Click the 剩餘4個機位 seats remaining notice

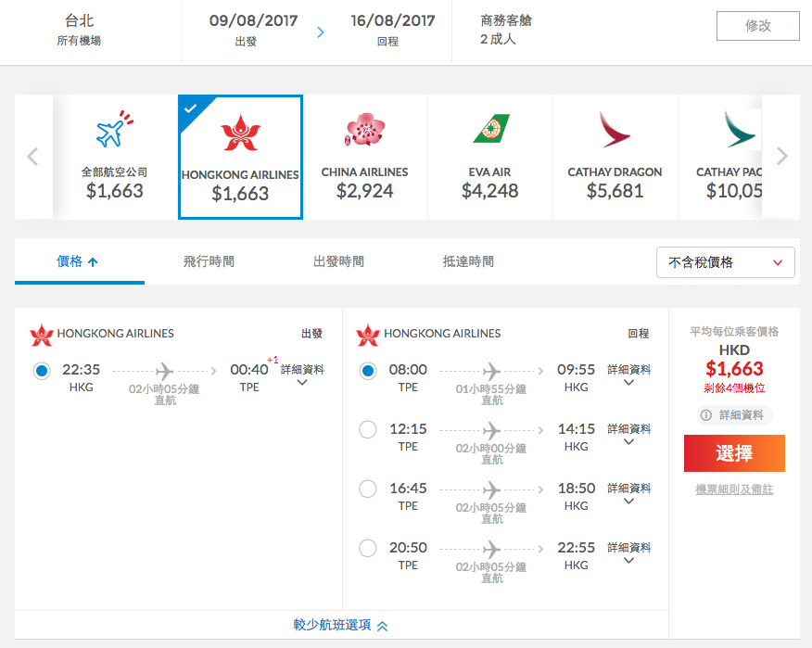[x=734, y=388]
